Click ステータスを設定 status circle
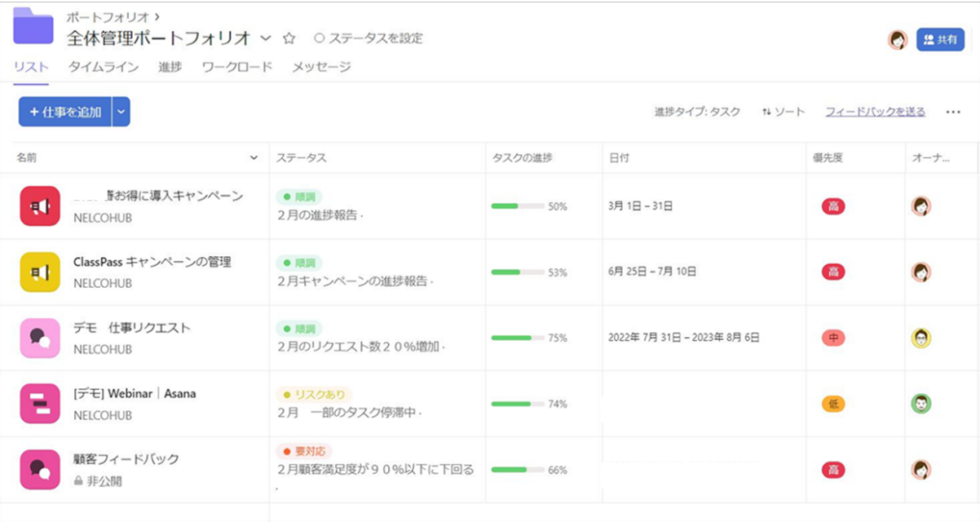 tap(319, 38)
